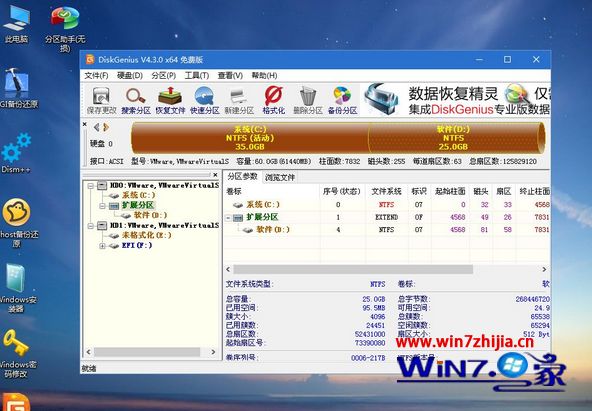Collapse the 扩展分区 node in tree
This screenshot has height=411, width=592.
tap(102, 206)
